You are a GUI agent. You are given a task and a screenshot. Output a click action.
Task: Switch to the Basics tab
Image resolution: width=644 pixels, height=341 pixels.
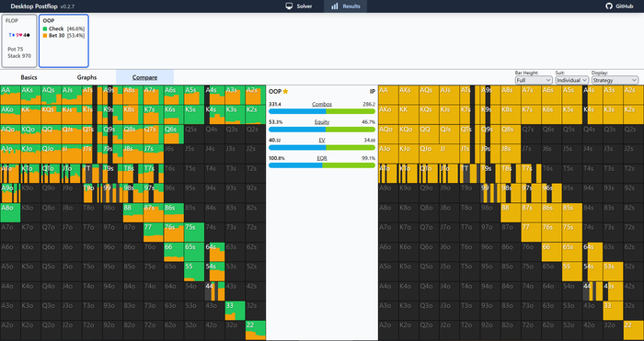(29, 77)
